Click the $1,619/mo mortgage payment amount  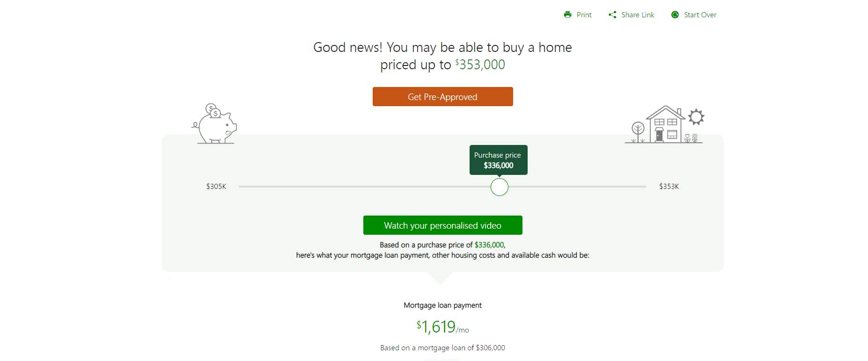pos(442,327)
